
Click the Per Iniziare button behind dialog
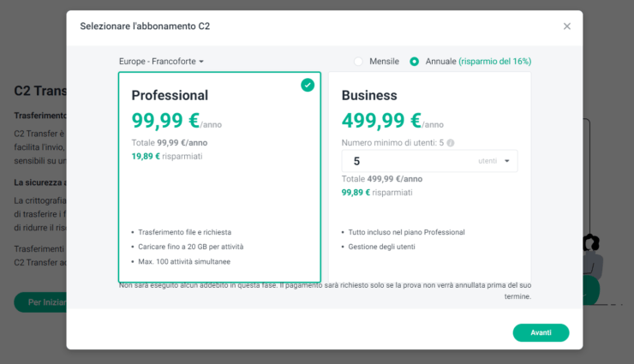pos(40,301)
